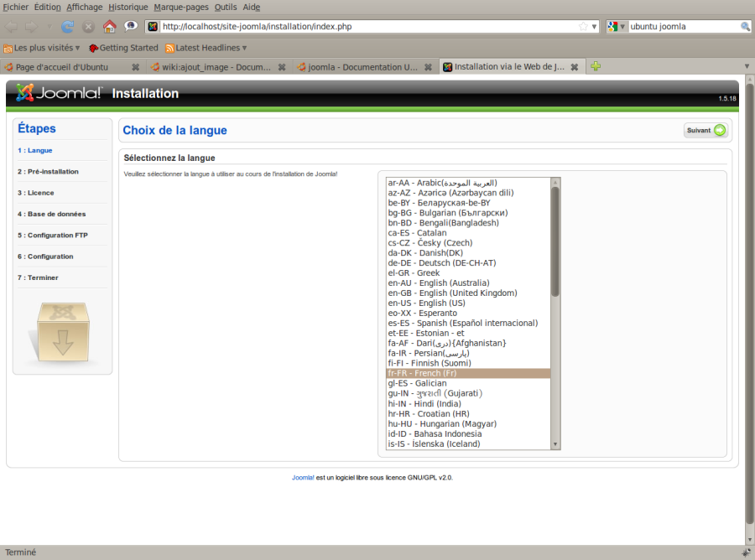Select id-ID - Bahasa Indonesia
This screenshot has width=755, height=560.
[x=468, y=434]
